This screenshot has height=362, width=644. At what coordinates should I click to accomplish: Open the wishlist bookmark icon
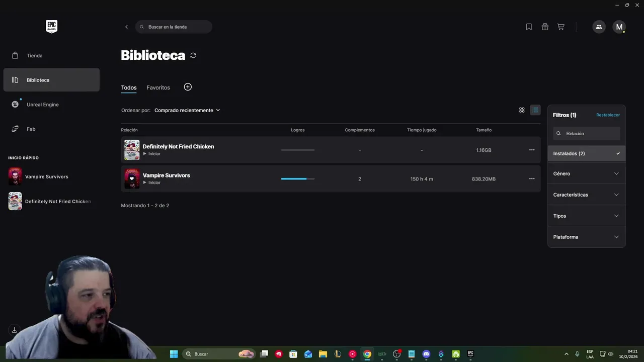(x=529, y=27)
